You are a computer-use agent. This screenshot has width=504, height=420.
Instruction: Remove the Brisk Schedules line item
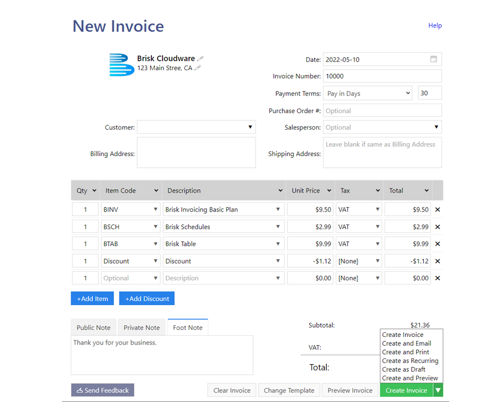point(437,227)
